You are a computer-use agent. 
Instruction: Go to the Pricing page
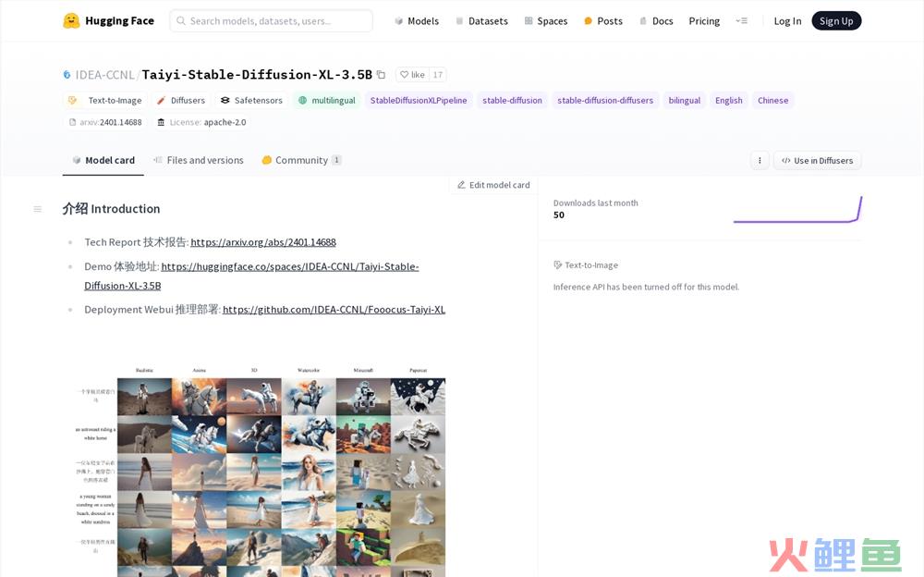[x=704, y=20]
